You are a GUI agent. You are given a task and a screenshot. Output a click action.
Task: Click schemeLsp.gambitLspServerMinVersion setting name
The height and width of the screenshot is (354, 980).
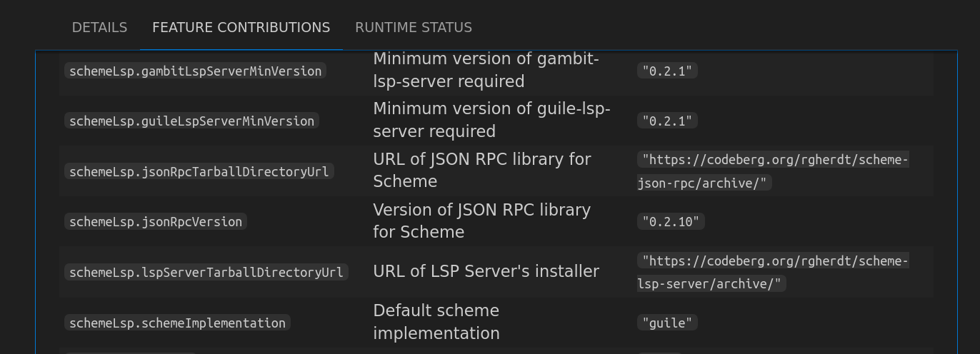tap(196, 71)
